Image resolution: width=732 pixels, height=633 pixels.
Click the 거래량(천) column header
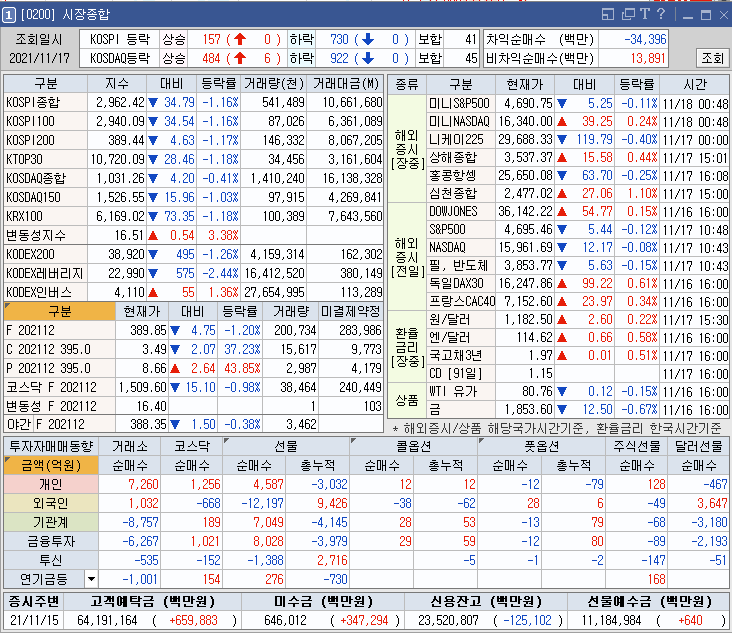point(274,84)
